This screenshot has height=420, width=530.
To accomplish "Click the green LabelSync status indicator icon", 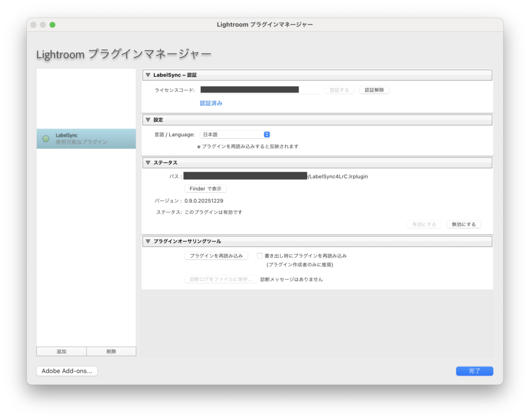I will click(x=46, y=139).
